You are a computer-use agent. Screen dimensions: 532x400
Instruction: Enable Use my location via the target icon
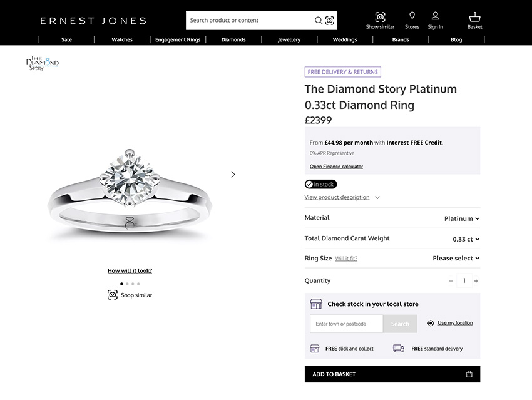click(431, 322)
